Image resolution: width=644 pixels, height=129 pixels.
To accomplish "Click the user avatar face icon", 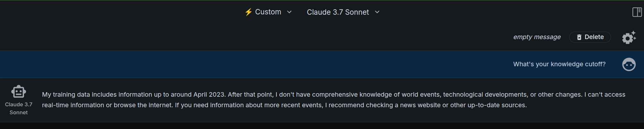I will point(629,64).
